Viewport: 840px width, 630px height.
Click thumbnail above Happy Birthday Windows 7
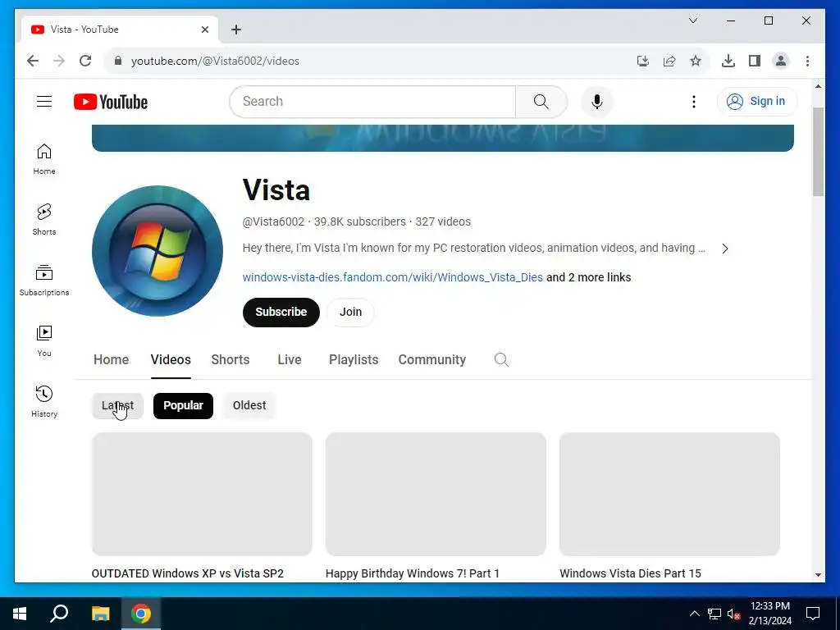(x=436, y=494)
